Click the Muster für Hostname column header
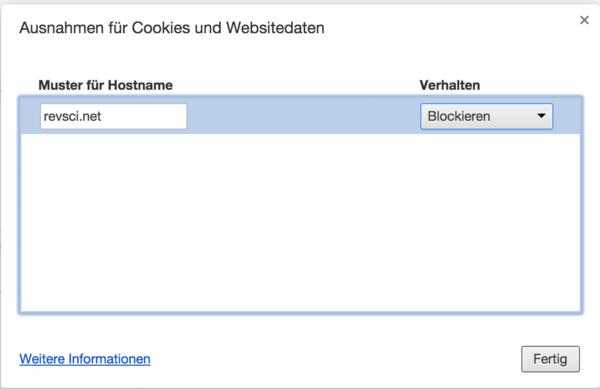 click(106, 85)
